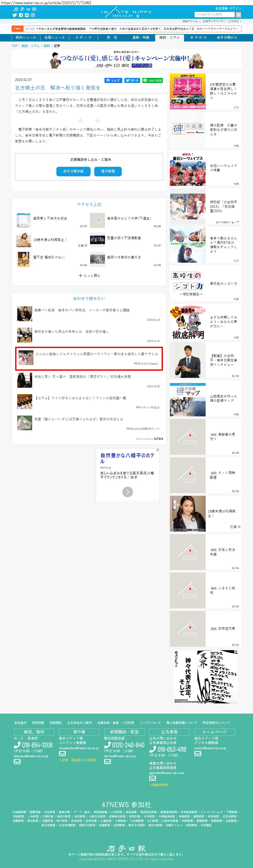Click mail icon under center@iwate-np.co.jp
Viewport: 253px width, 868px height.
click(x=197, y=754)
